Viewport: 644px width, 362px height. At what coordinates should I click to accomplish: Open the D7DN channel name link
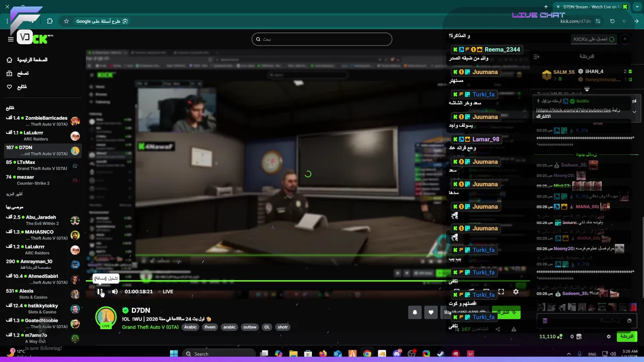pos(140,311)
